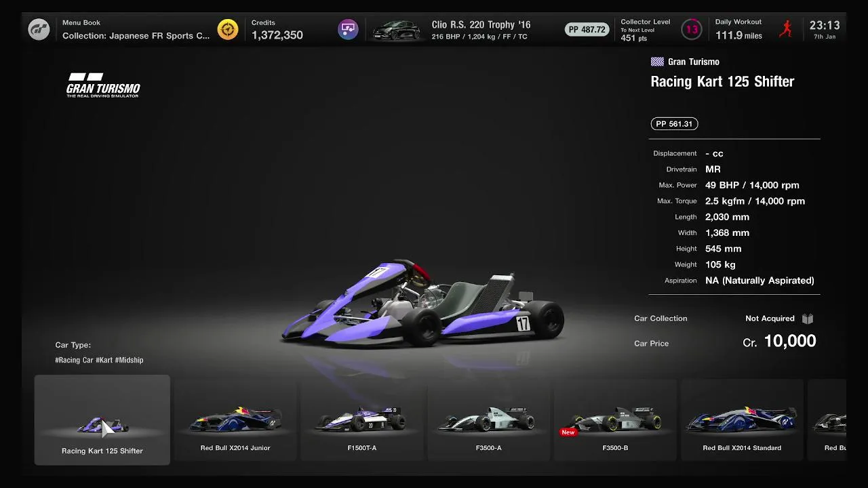Click the 451 pts To Next Level text

(x=637, y=35)
